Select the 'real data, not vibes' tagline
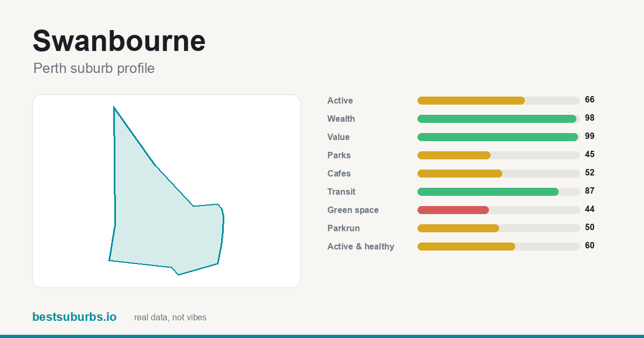 click(x=170, y=318)
